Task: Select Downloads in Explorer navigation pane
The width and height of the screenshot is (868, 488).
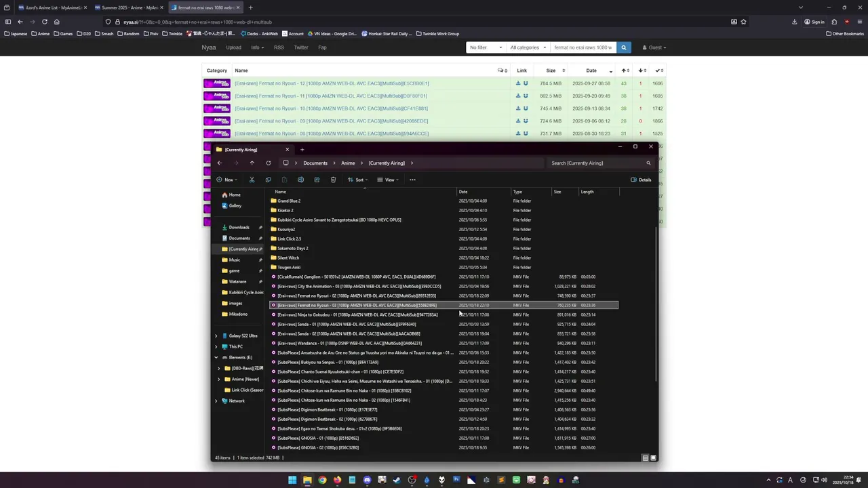Action: pyautogui.click(x=239, y=227)
